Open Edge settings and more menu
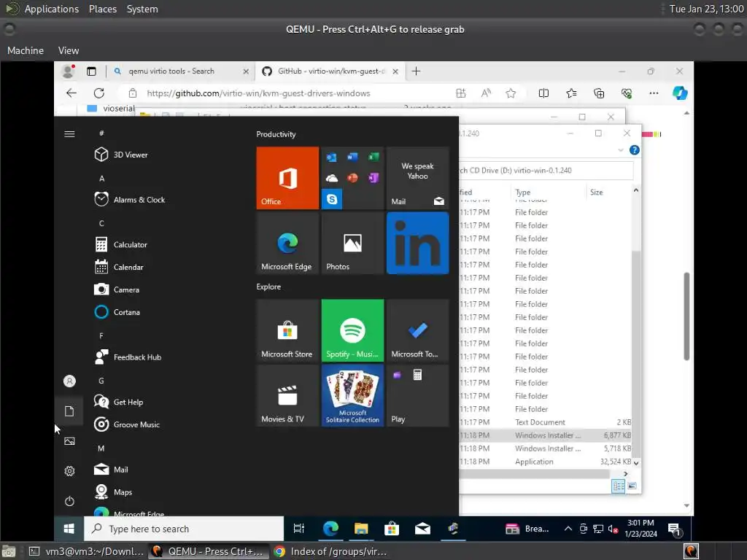747x560 pixels. point(654,93)
